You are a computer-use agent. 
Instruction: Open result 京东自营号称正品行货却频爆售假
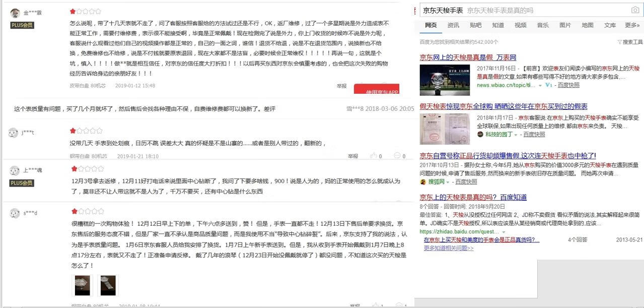click(508, 156)
